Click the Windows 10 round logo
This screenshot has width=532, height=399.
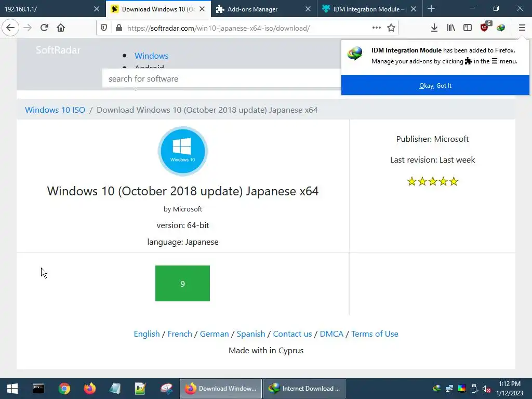click(x=182, y=151)
